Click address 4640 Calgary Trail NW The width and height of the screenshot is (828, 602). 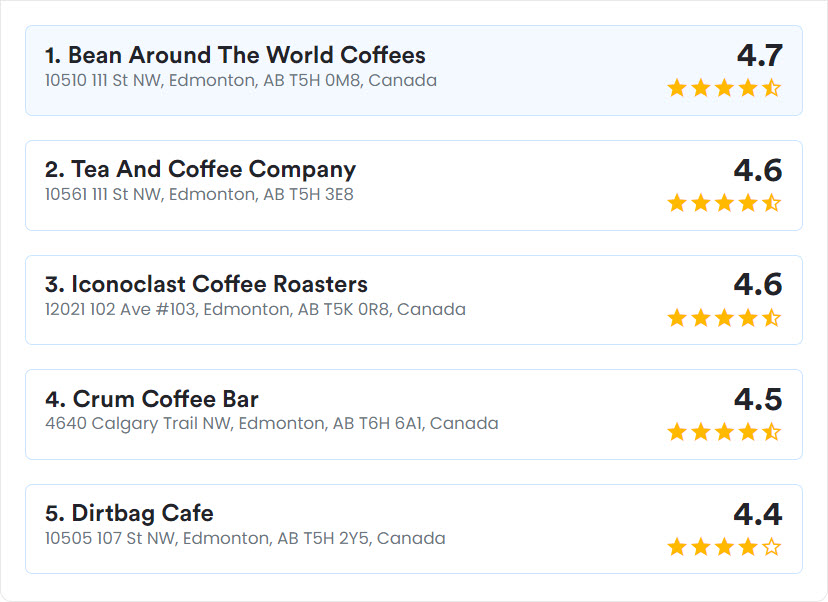271,424
